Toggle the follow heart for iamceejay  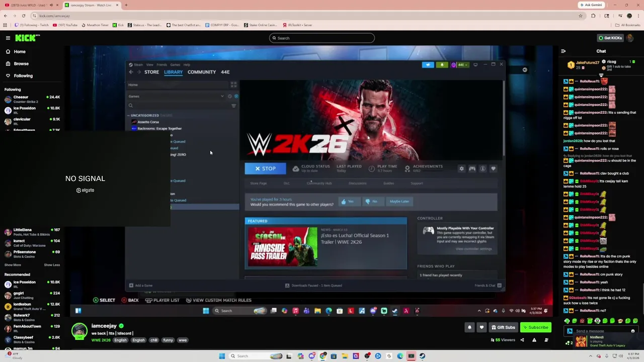coord(481,327)
